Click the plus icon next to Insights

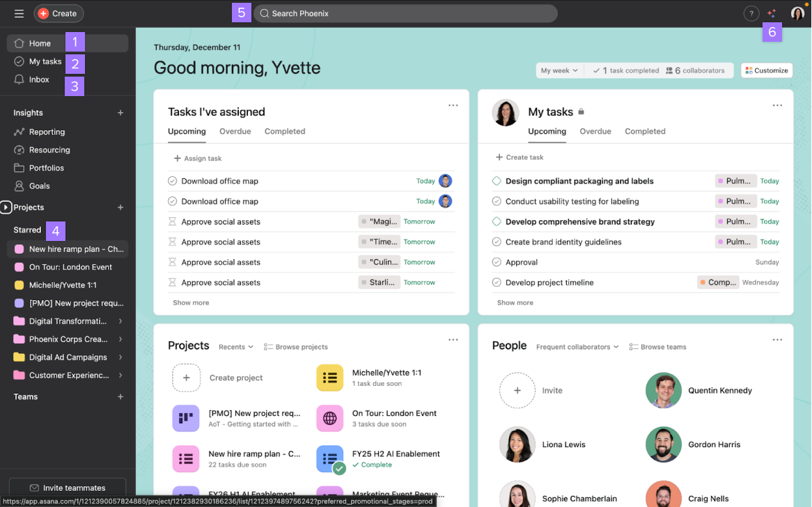[120, 113]
